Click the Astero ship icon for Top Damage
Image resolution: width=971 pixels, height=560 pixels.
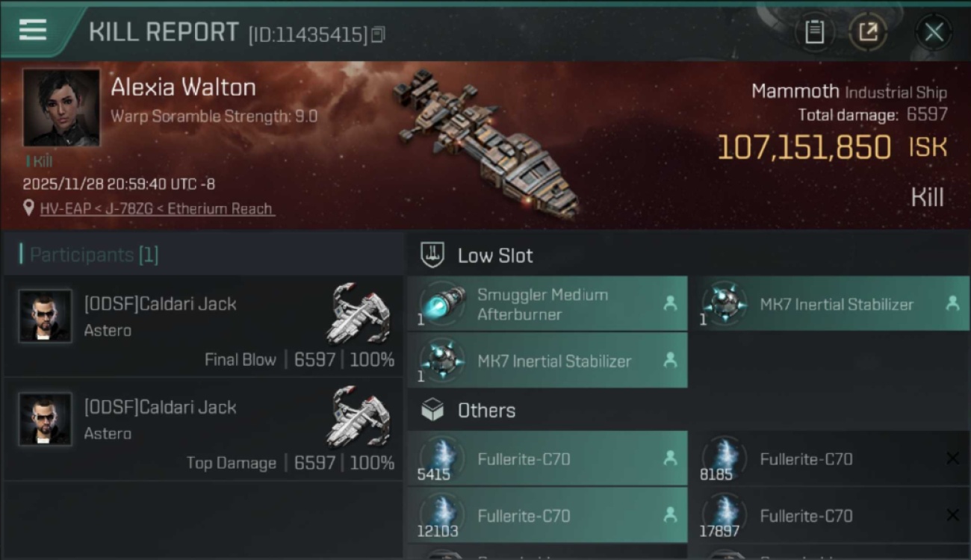pos(361,416)
